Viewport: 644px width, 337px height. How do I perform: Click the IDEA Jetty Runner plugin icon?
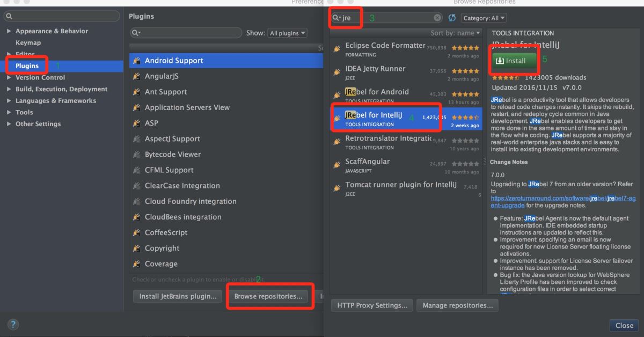[x=337, y=72]
